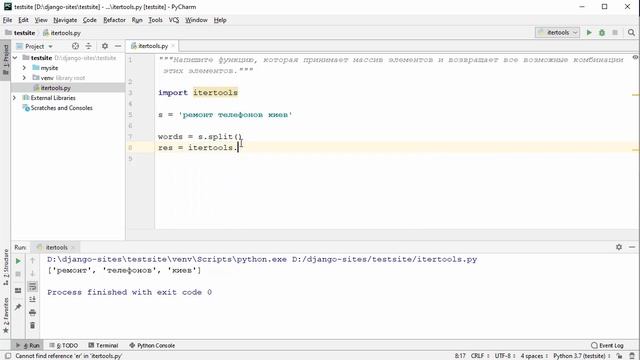640x360 pixels.
Task: Click testsite breadcrumb in navigation bar
Action: tap(20, 33)
